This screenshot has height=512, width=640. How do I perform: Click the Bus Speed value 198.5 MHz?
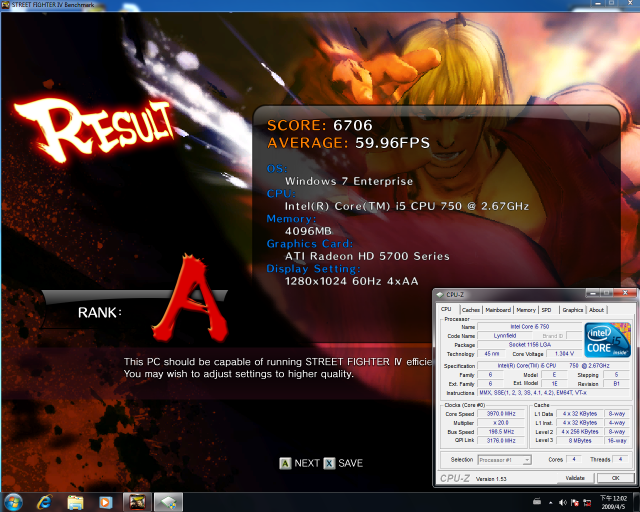tap(501, 432)
